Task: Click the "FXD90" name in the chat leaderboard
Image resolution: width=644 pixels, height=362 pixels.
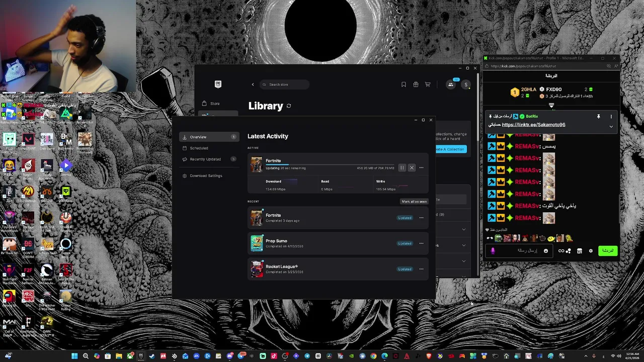Action: [553, 89]
